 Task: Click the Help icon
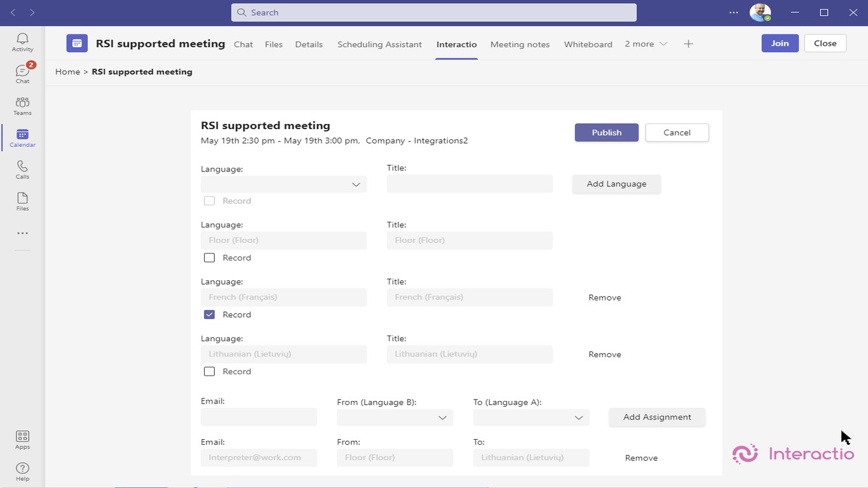(x=22, y=471)
